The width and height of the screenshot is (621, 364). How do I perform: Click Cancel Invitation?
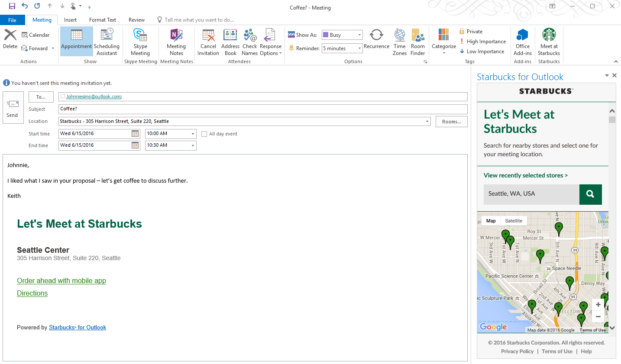(x=208, y=42)
